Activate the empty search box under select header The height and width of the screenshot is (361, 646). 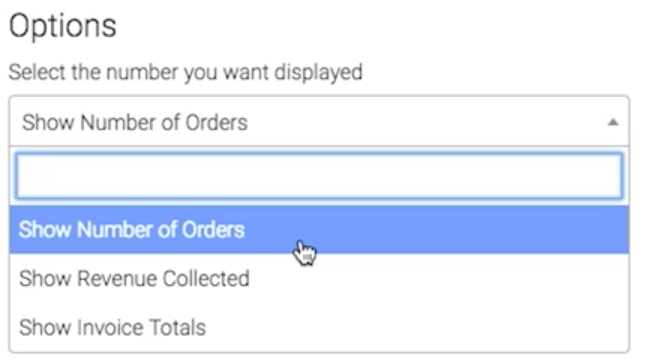coord(319,176)
